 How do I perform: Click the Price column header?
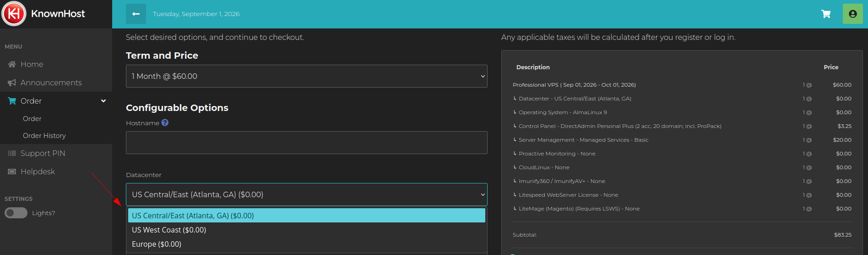pyautogui.click(x=831, y=67)
